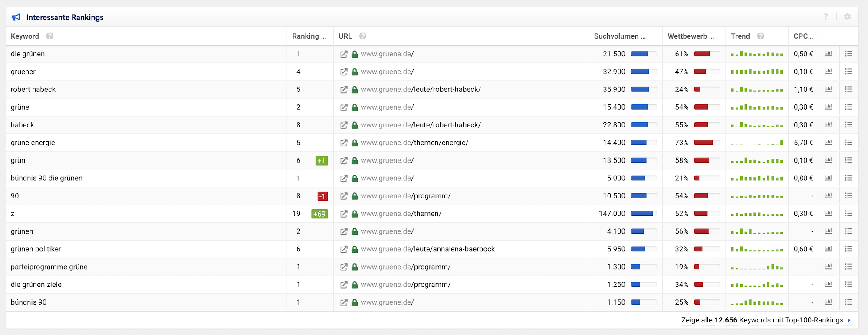Click the Wettbewerb column header

pos(691,36)
